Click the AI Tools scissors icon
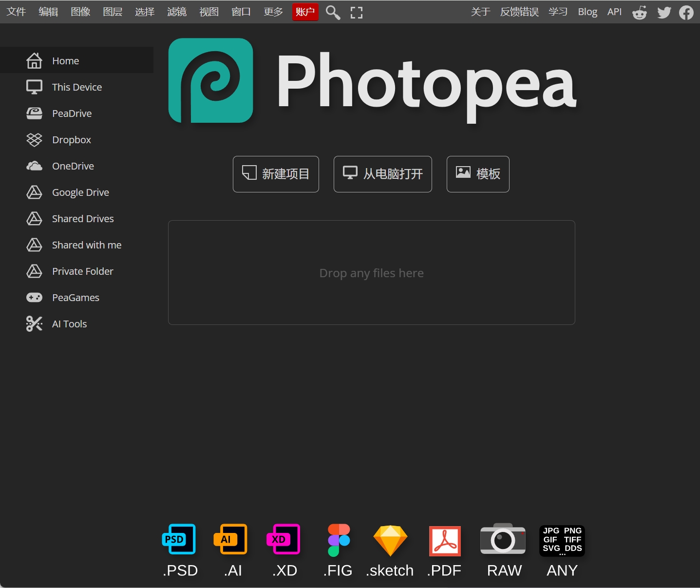Viewport: 700px width, 588px height. [34, 324]
